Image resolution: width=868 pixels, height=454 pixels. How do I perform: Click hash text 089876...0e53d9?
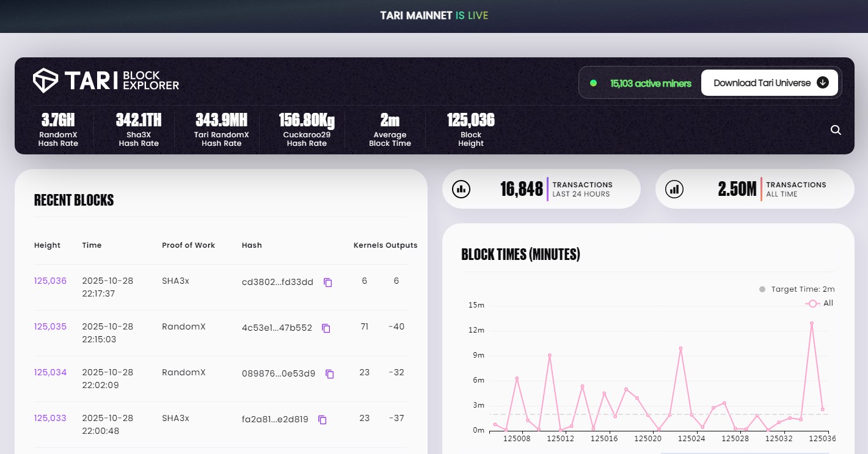[279, 373]
